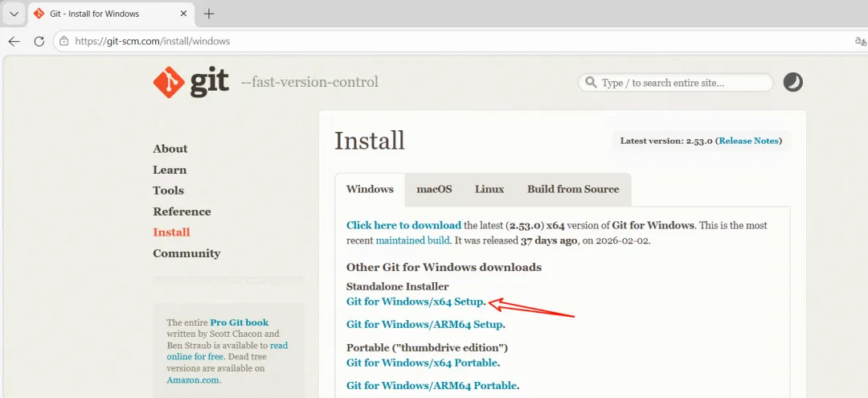The width and height of the screenshot is (868, 398).
Task: Switch to the macOS install tab
Action: tap(434, 189)
